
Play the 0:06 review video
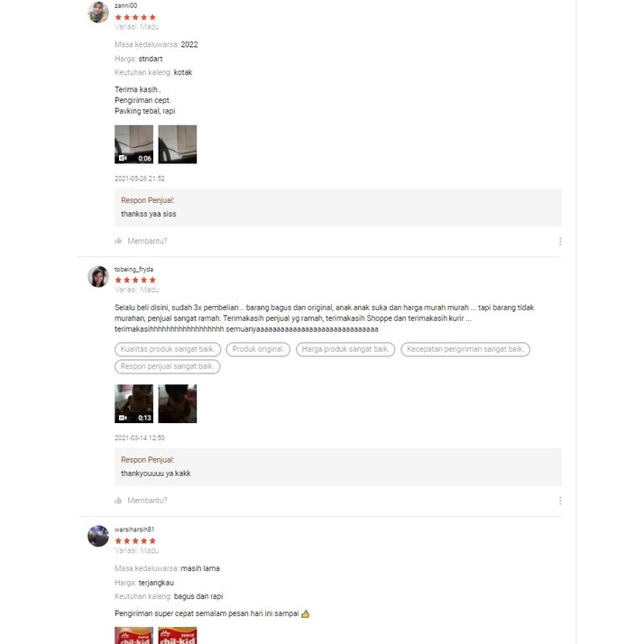[133, 144]
